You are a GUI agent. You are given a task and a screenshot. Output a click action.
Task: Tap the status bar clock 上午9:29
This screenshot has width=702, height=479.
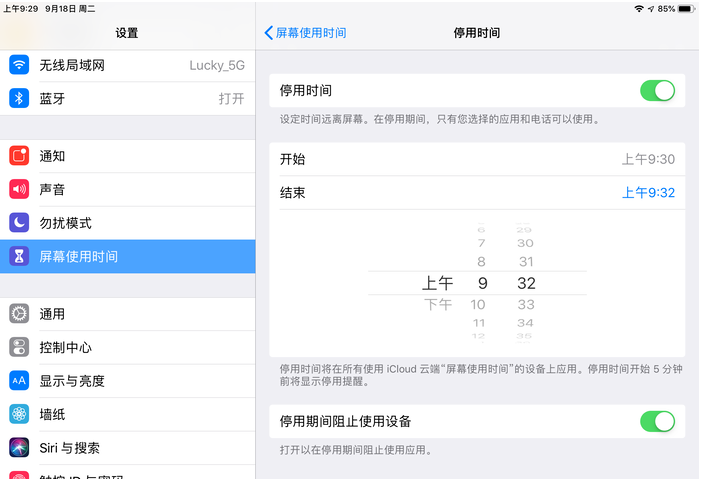21,9
